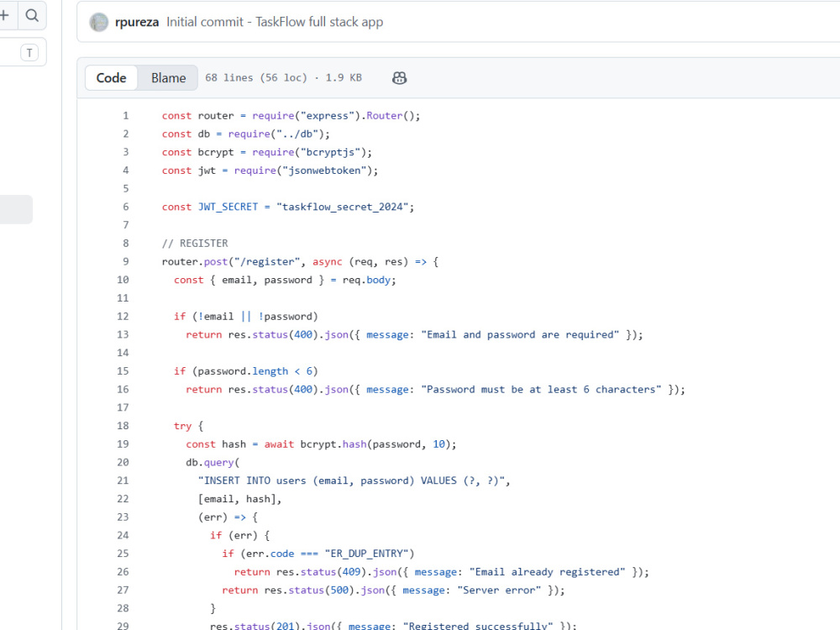This screenshot has height=630, width=840.
Task: Open the Copilot icon next to file size
Action: click(399, 78)
